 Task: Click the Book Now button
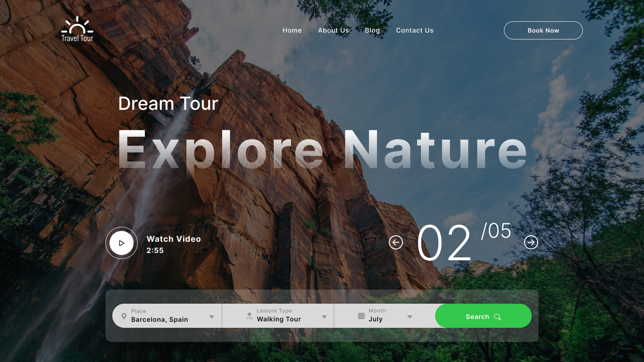click(x=543, y=30)
